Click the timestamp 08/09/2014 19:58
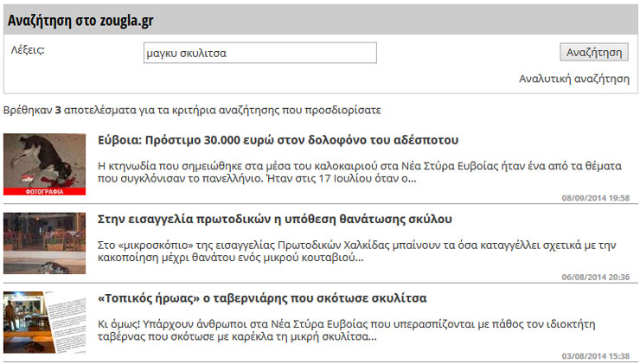Image resolution: width=640 pixels, height=364 pixels. coord(595,198)
